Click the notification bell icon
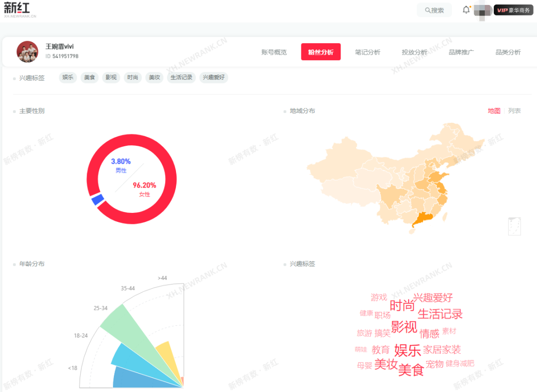The height and width of the screenshot is (392, 537). [x=466, y=10]
